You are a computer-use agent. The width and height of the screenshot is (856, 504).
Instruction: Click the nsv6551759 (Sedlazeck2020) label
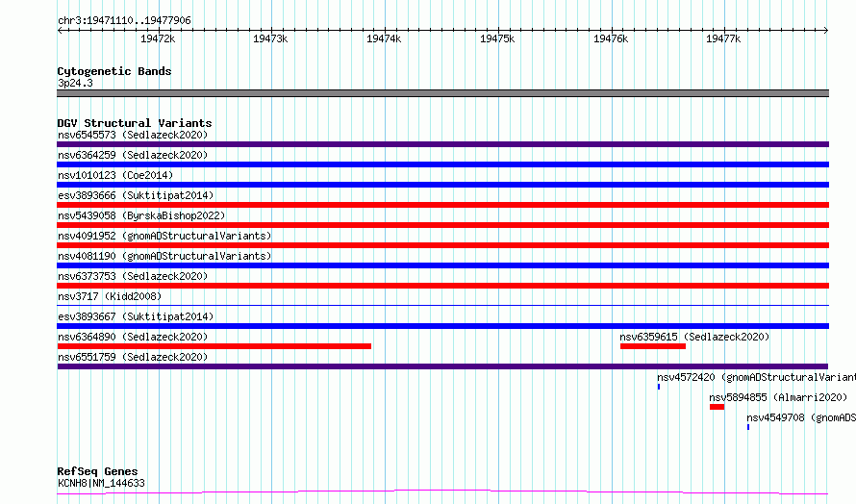tap(133, 357)
